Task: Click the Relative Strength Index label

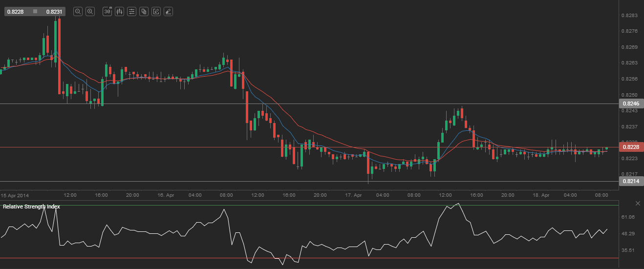Action: click(x=31, y=207)
